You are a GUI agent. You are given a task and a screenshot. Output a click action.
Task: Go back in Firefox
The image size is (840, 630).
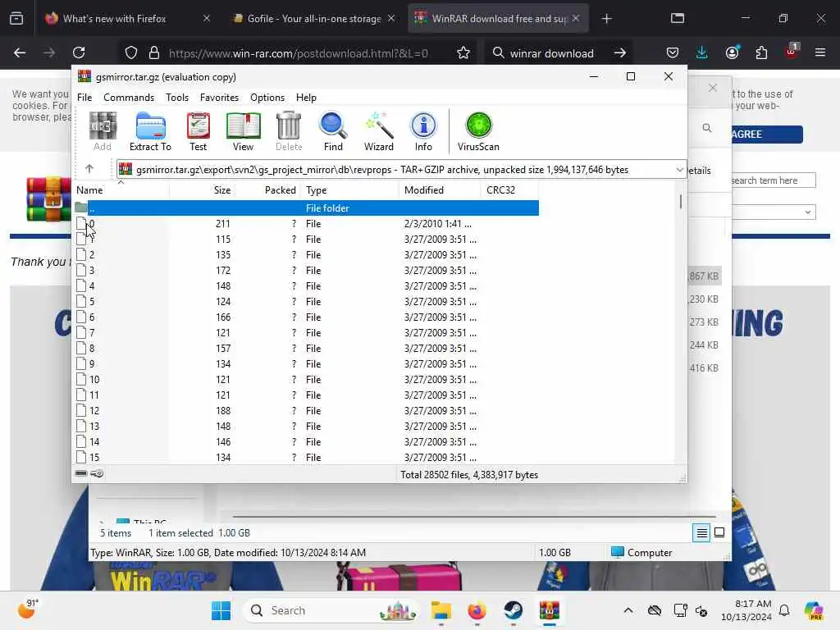20,52
